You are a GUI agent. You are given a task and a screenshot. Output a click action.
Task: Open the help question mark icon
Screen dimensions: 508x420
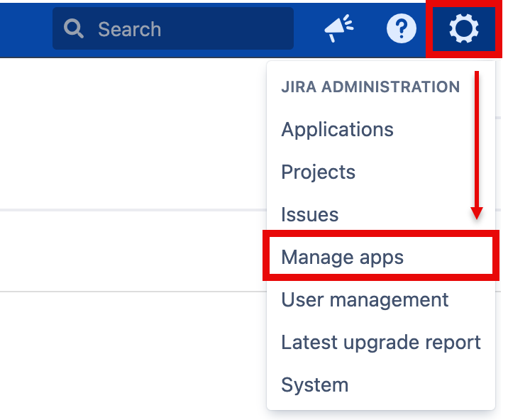click(x=401, y=29)
